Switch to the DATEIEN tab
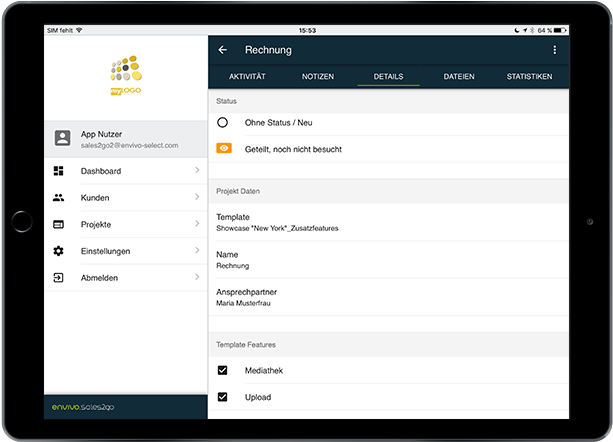Screen dimensions: 613x442 tap(459, 76)
